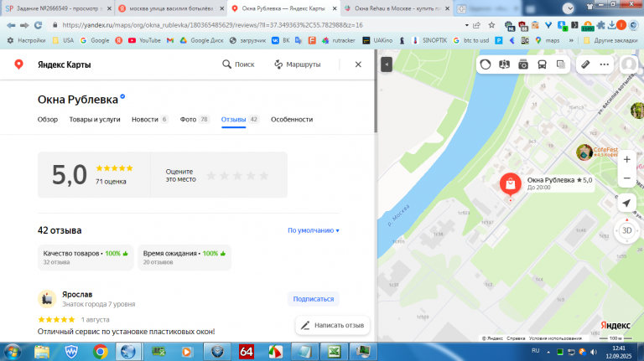The image size is (644, 361).
Task: Open Excel from the taskbar
Action: point(334,352)
